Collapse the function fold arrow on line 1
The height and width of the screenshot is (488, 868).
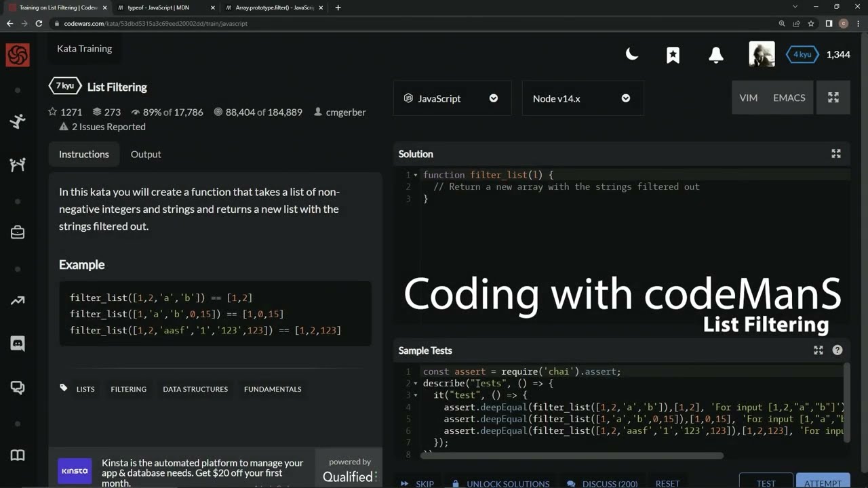[x=416, y=175]
